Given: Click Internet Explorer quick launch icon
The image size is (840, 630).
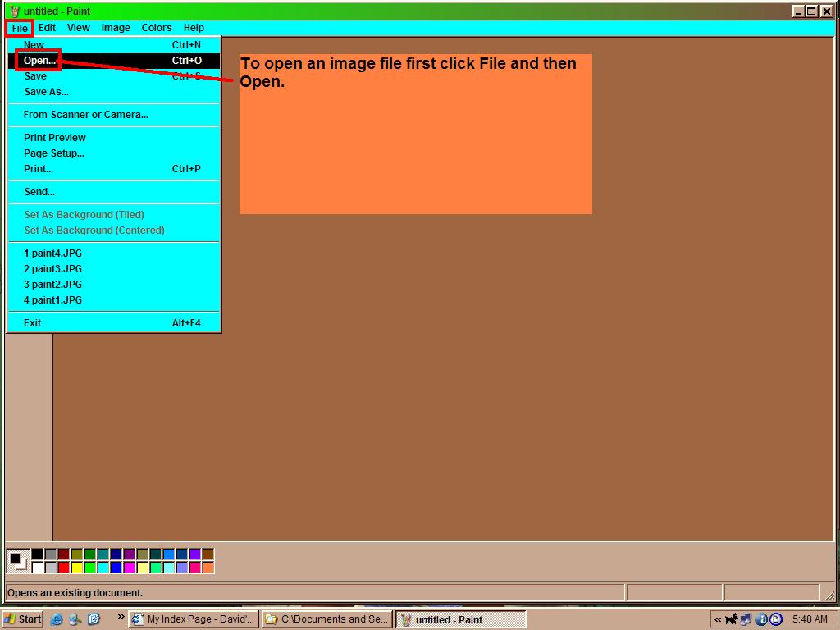Looking at the screenshot, I should tap(57, 619).
